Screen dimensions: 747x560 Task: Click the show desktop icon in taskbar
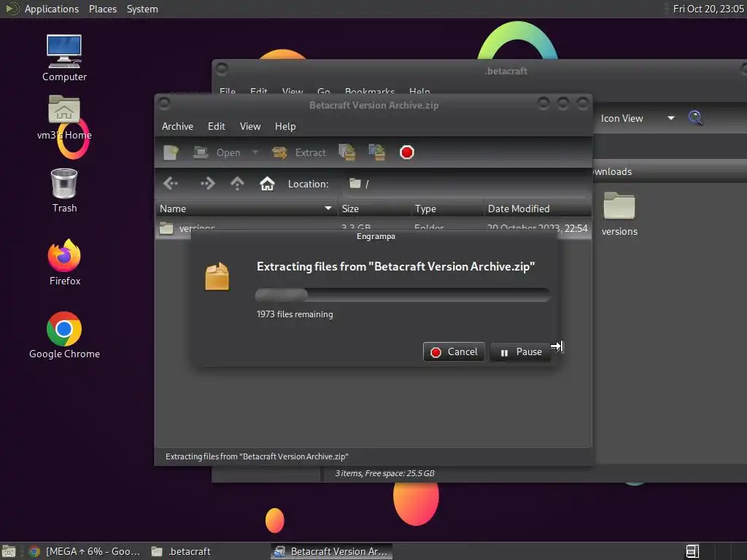click(x=9, y=551)
